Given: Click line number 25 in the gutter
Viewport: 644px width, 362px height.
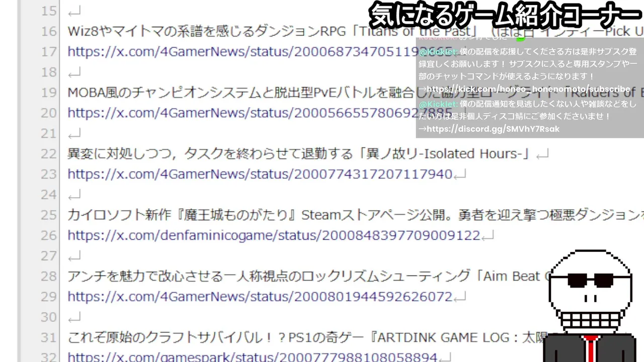Looking at the screenshot, I should click(49, 215).
